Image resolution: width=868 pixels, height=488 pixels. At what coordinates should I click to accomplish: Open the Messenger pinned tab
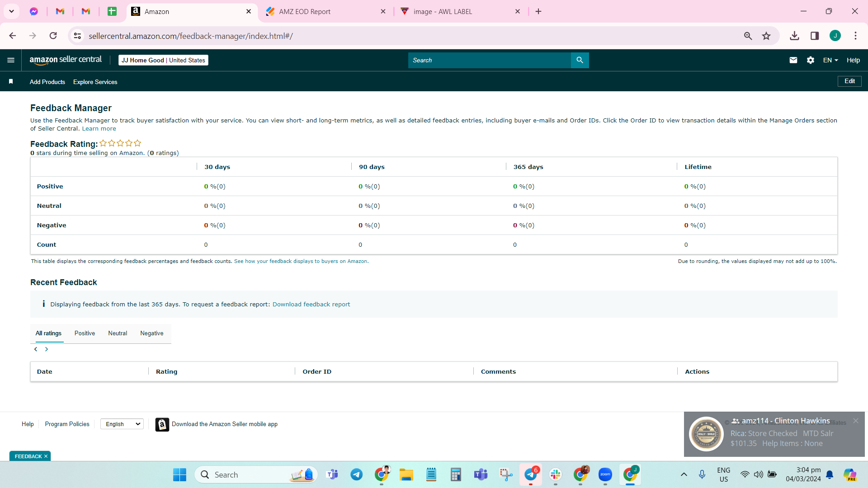point(34,11)
